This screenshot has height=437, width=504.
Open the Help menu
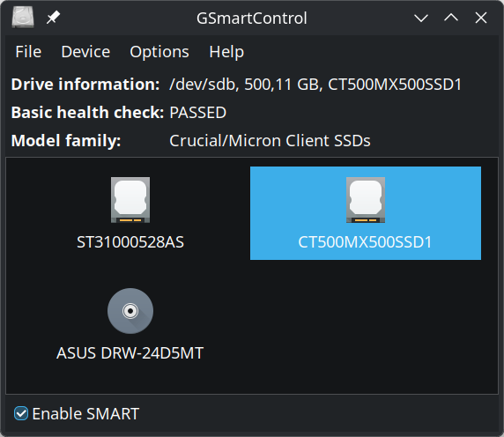click(226, 52)
